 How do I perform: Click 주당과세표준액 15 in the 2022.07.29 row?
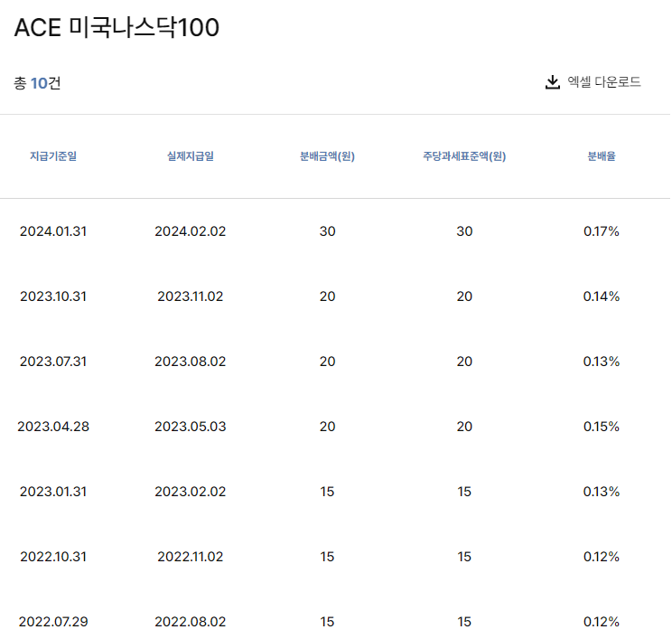[464, 622]
